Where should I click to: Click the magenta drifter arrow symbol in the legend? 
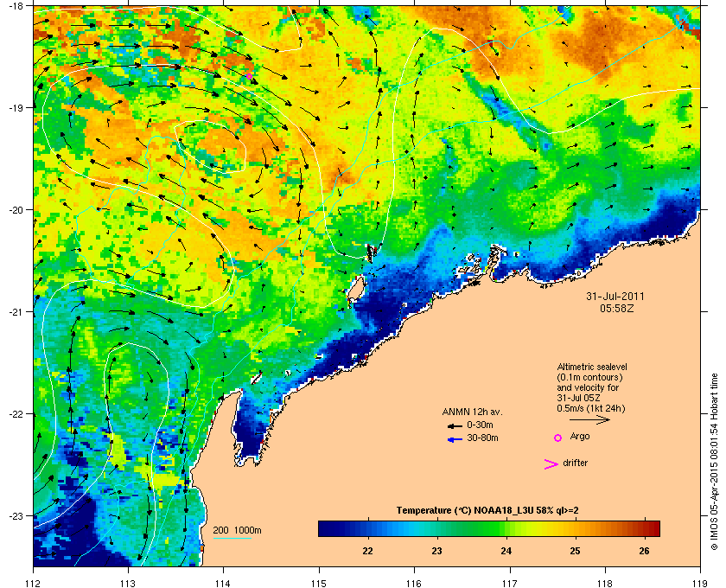(x=551, y=464)
